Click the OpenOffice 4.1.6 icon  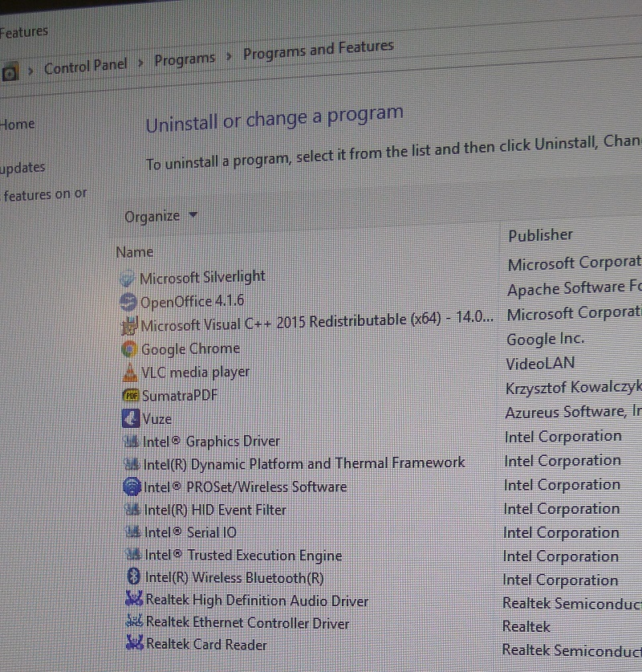[x=128, y=303]
